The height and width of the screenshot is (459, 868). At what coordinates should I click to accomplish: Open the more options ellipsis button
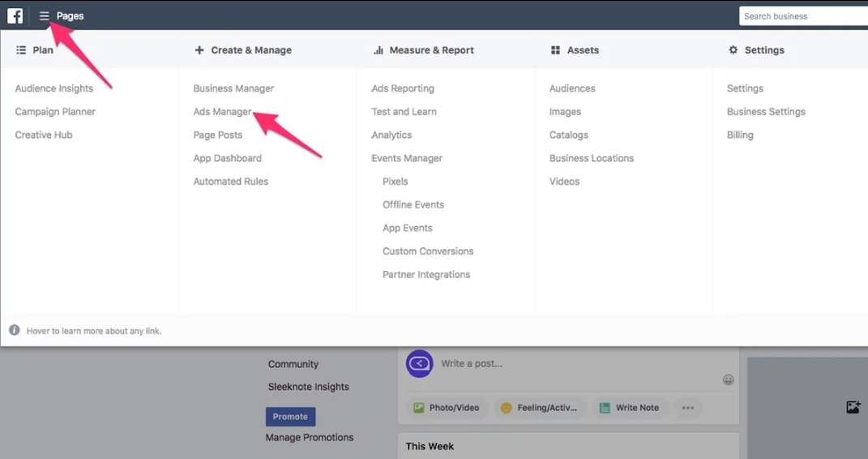point(688,408)
